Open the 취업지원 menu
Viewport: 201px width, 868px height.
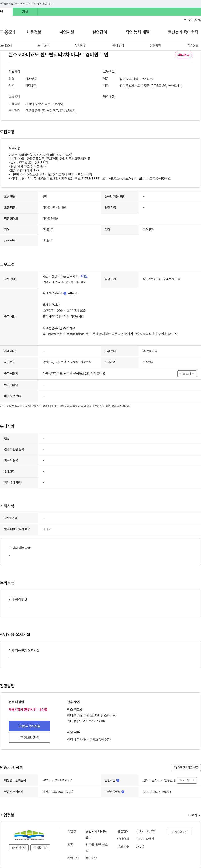click(x=67, y=32)
